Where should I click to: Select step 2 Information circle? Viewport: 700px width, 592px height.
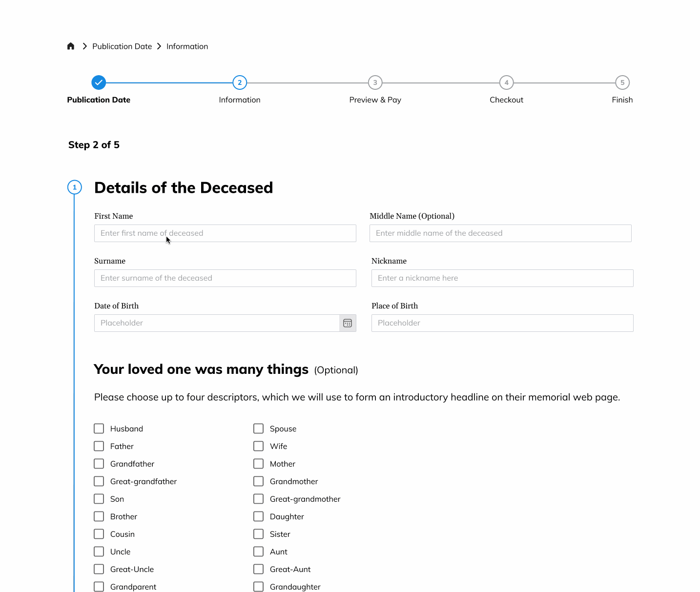click(x=240, y=82)
